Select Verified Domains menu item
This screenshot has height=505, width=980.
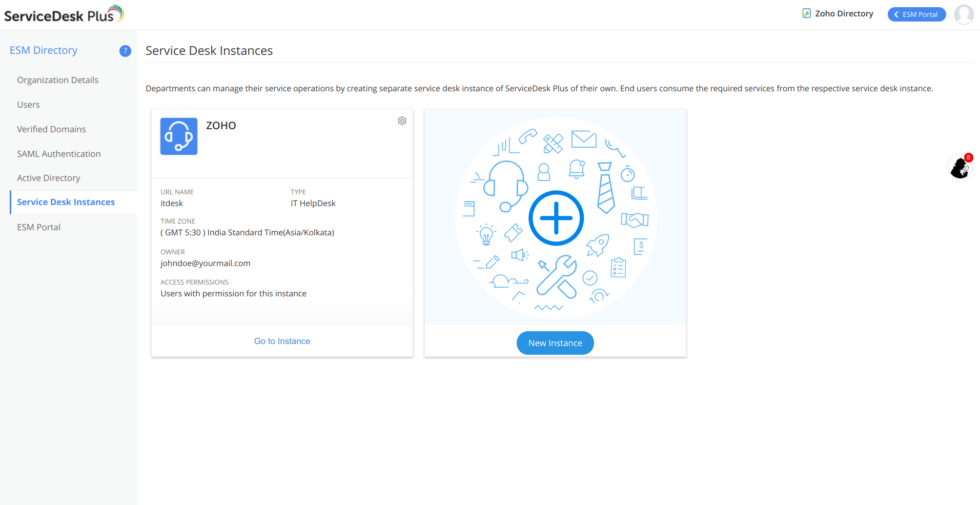(51, 129)
